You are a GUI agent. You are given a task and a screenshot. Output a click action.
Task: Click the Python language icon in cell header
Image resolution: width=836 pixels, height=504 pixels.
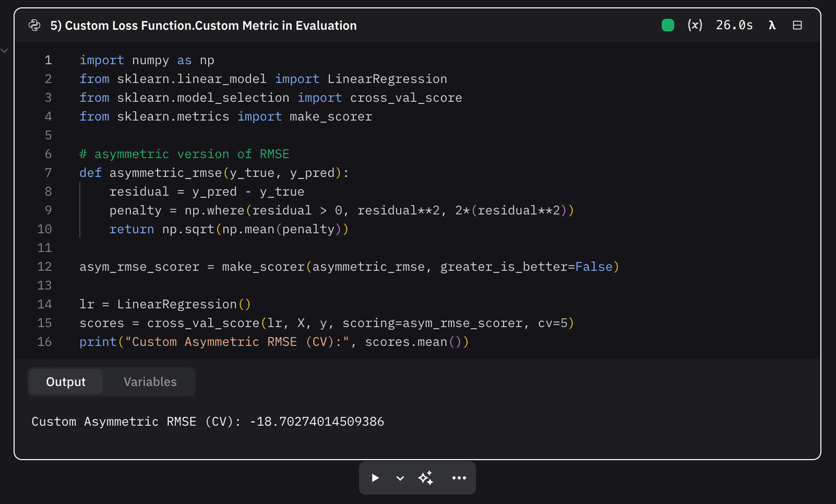[34, 25]
